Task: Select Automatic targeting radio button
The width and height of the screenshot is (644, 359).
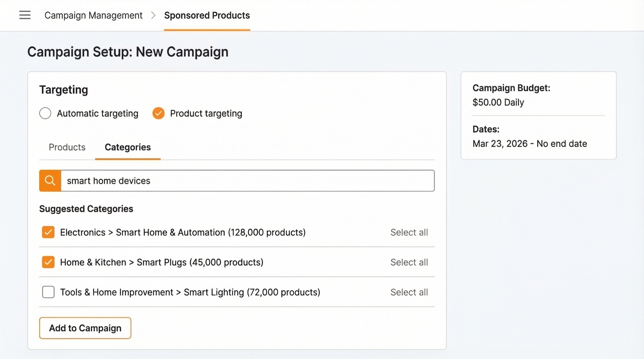Action: click(45, 113)
